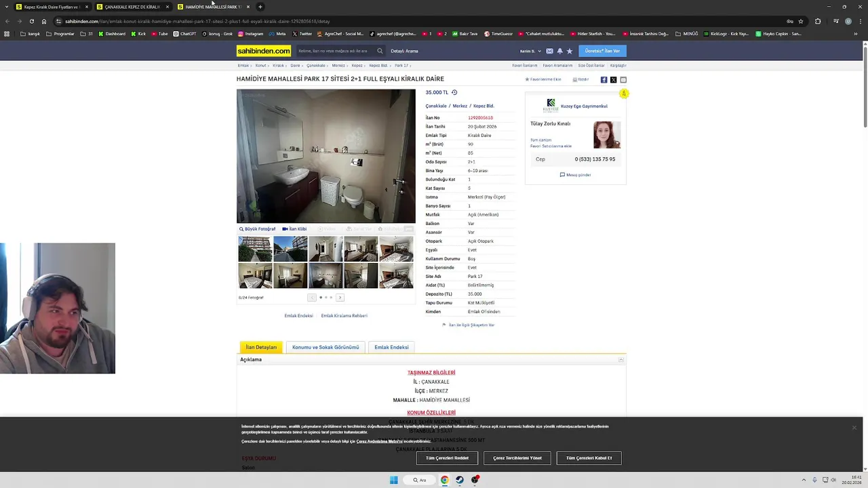868x488 pixels.
Task: Open Favori İlanlarım link
Action: (x=524, y=66)
